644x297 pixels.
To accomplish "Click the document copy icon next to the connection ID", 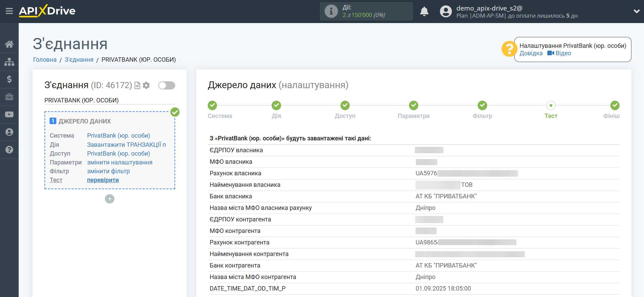I will tap(137, 85).
